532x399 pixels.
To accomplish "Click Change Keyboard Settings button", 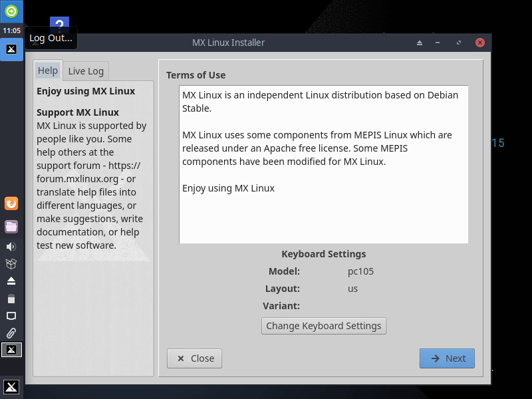I will pos(324,326).
